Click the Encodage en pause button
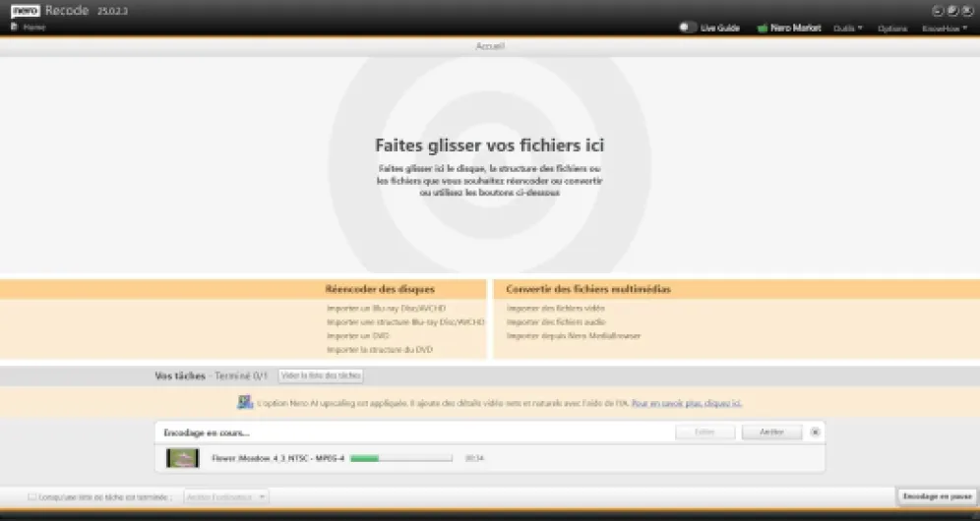 tap(938, 496)
